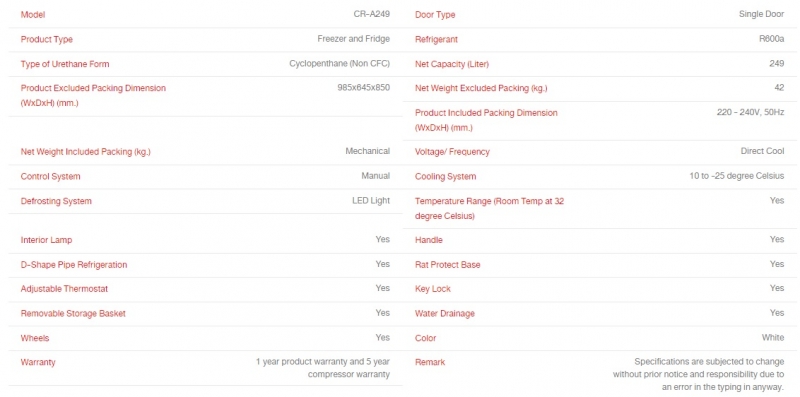Viewport: 800px width, 397px height.
Task: Click the Key Lock label
Action: (433, 289)
